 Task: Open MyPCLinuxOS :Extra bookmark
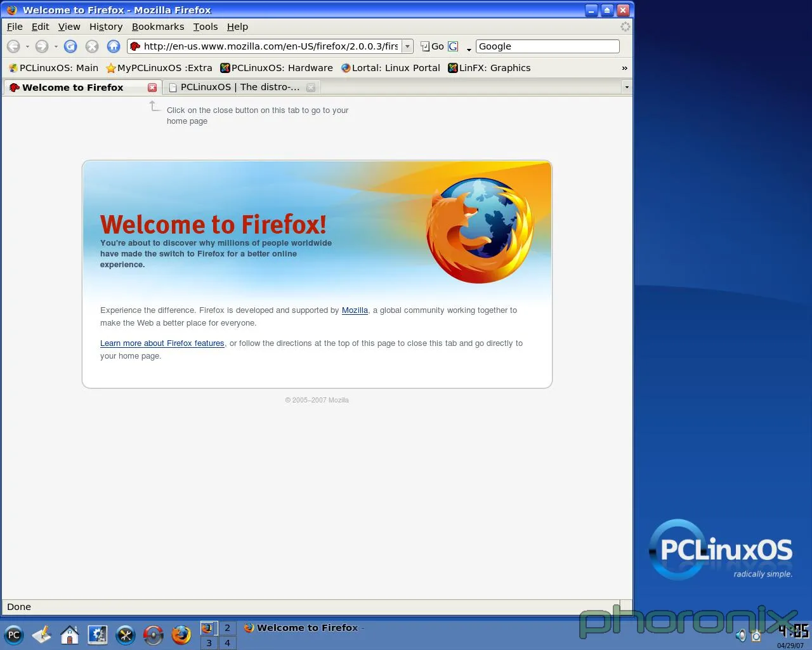click(159, 68)
